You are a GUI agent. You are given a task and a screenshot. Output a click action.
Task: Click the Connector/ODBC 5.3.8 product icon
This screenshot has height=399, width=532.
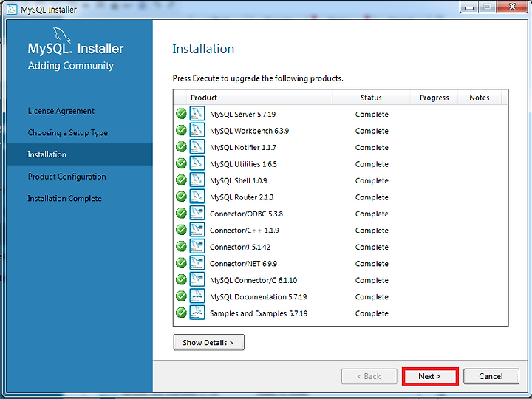197,213
